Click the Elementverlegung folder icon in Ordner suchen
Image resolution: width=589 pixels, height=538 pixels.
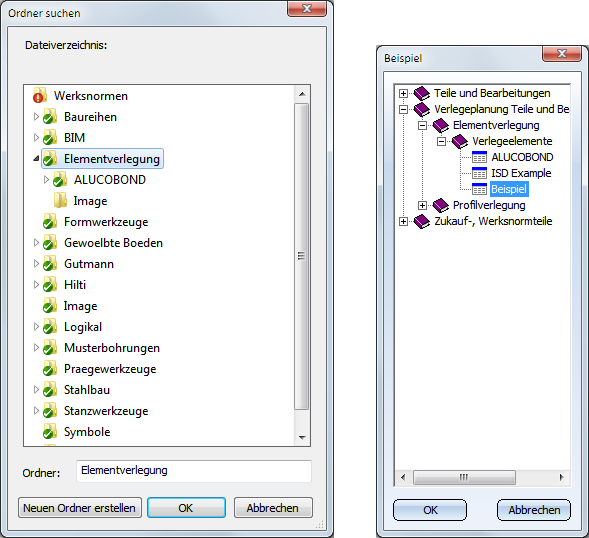[x=50, y=159]
